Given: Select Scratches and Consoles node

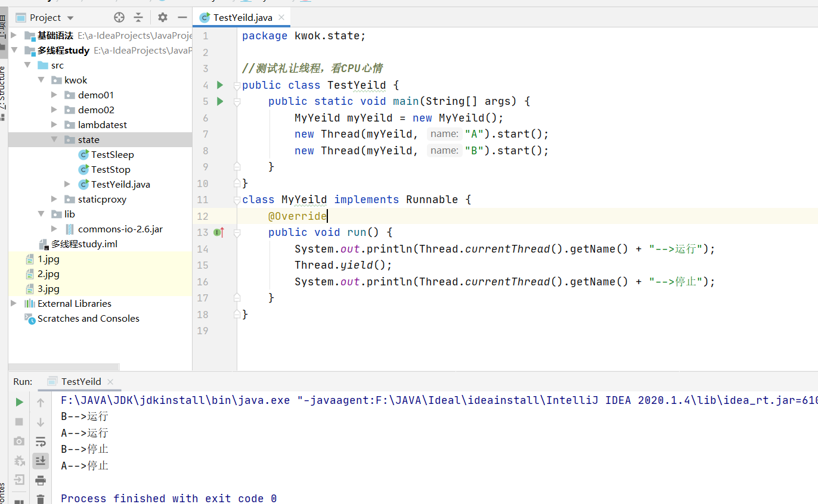Looking at the screenshot, I should (x=82, y=318).
